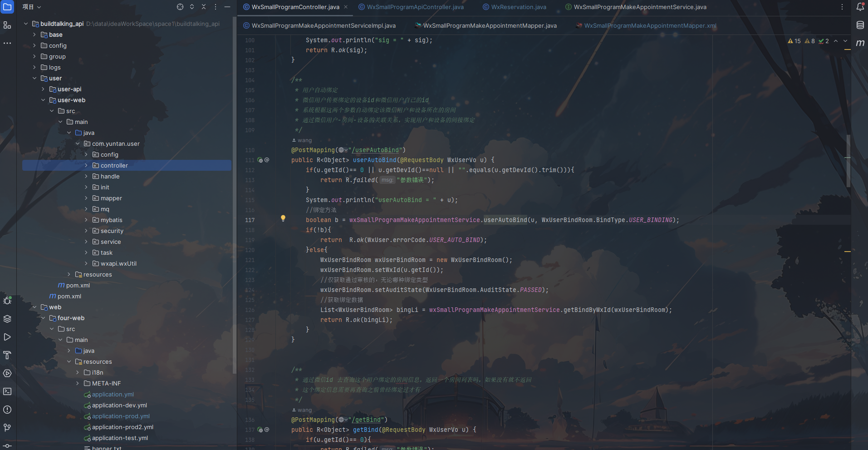The image size is (868, 450).
Task: Switch to WxSmallProgramApiController.java tab
Action: 411,7
